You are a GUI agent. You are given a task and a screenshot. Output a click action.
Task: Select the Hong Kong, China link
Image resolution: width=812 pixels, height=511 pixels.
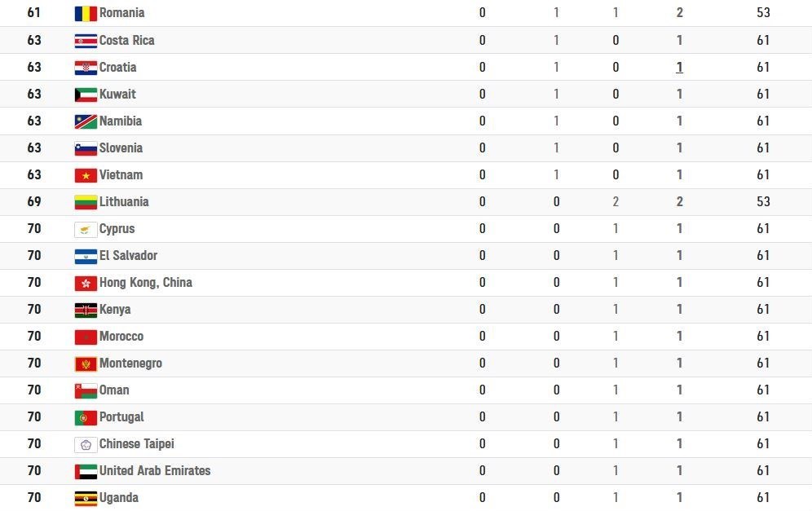pyautogui.click(x=145, y=282)
